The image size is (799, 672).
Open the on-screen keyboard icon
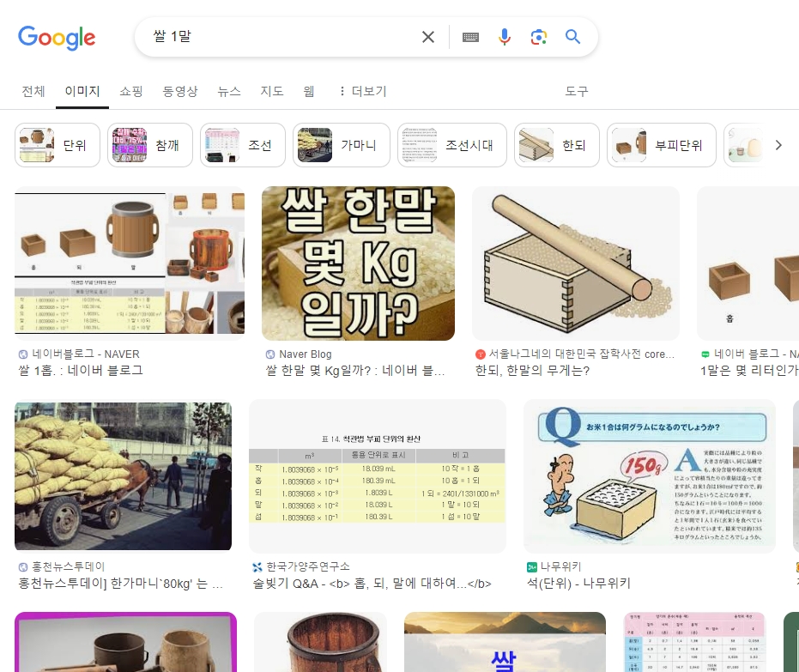click(x=470, y=37)
